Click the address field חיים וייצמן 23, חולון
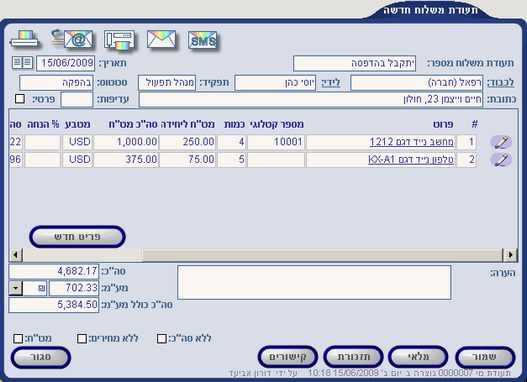The width and height of the screenshot is (527, 382). [x=311, y=100]
